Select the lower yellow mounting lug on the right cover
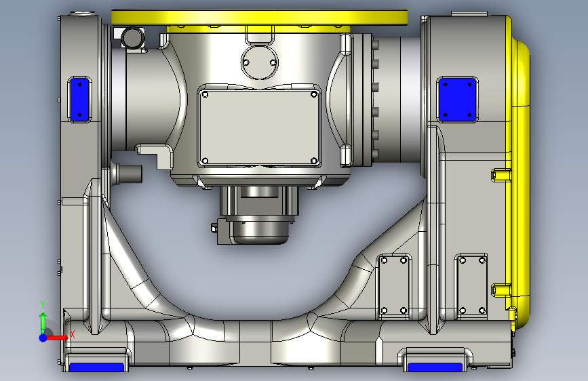Screen dimensions: 588x381 pos(501,290)
